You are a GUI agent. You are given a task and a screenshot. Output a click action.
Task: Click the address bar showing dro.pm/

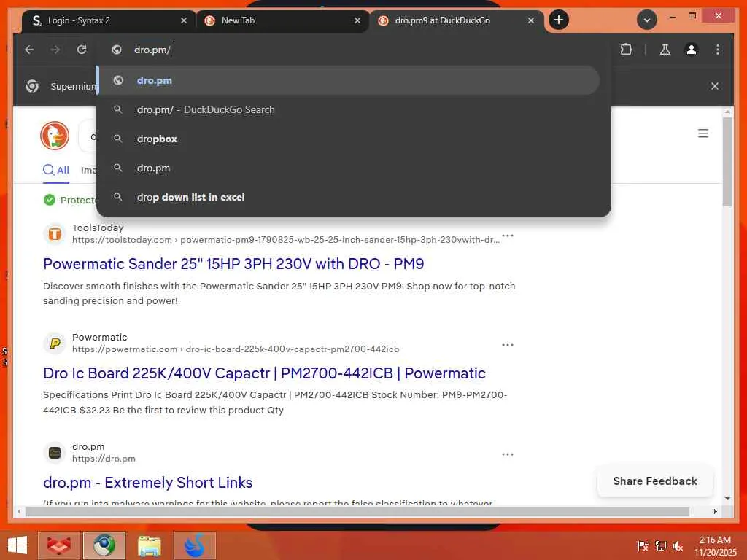coord(352,50)
